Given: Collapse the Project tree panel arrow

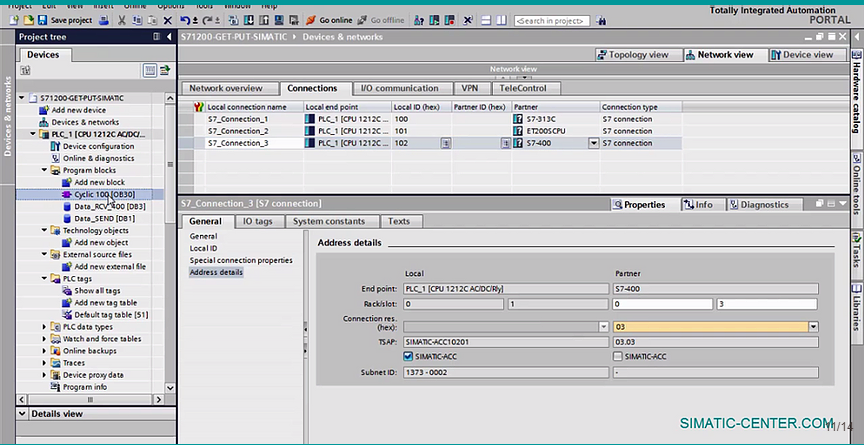Looking at the screenshot, I should (x=168, y=37).
